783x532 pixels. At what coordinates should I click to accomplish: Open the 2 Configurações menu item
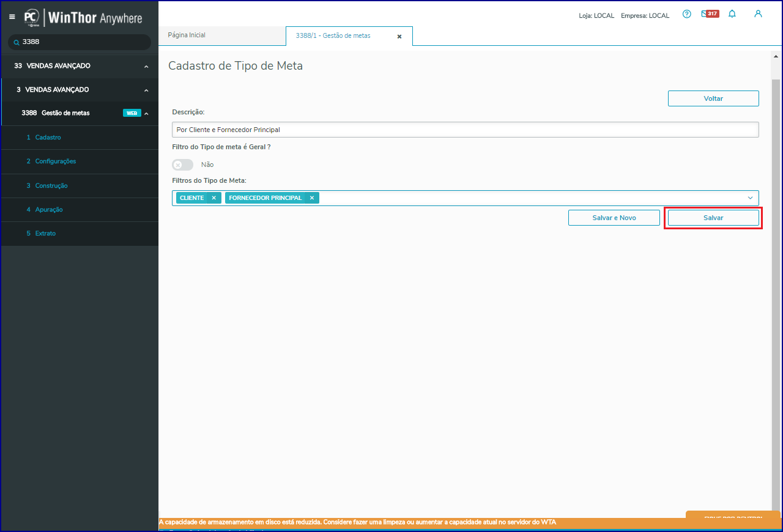(x=80, y=161)
